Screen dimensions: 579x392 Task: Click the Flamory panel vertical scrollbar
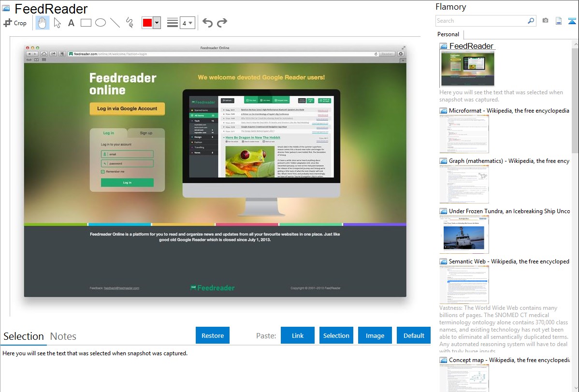[575, 100]
